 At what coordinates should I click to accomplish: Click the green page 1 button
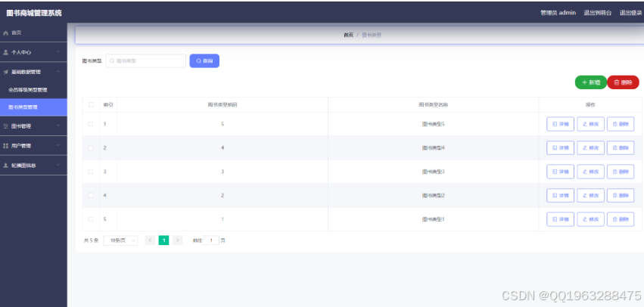tap(163, 240)
